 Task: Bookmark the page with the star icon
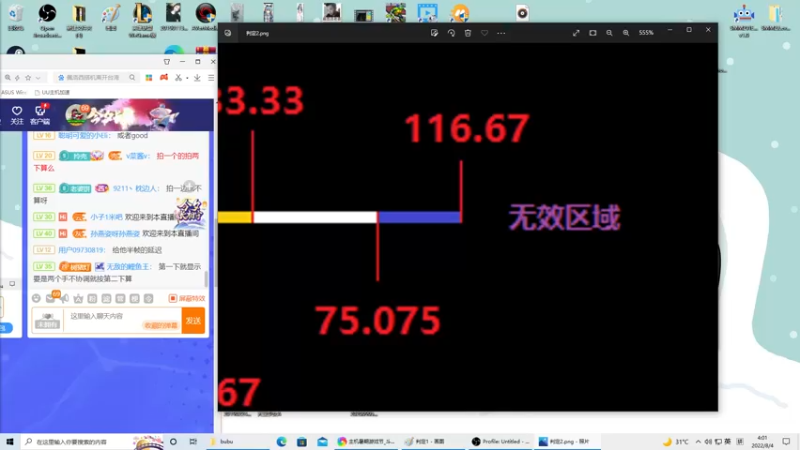point(28,78)
